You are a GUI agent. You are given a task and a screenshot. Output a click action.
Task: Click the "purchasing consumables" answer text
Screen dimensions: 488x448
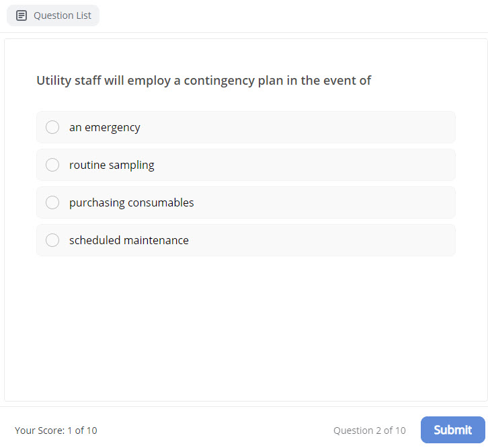(132, 202)
